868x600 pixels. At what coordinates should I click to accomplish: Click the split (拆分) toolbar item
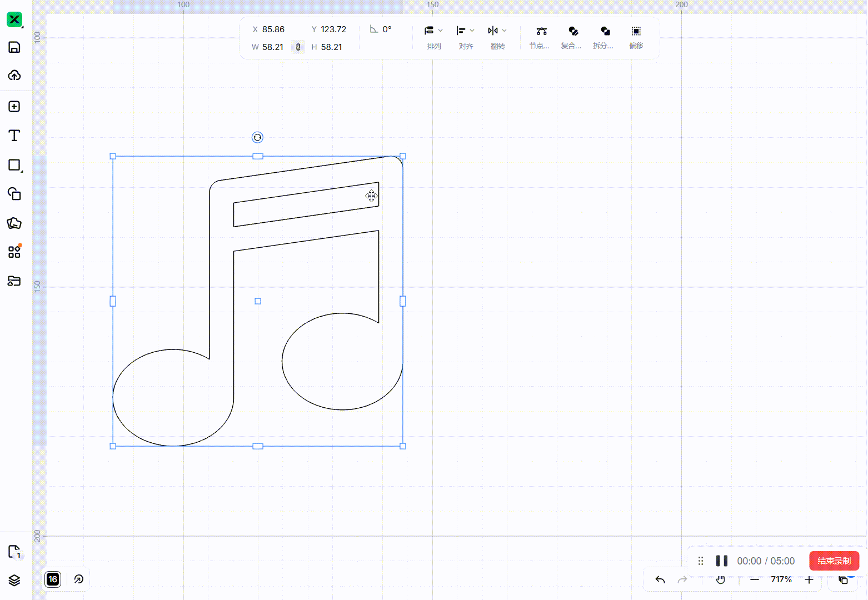[x=603, y=37]
